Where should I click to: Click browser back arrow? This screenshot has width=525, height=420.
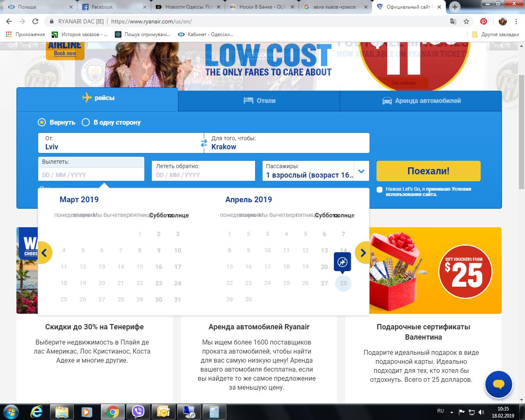9,21
